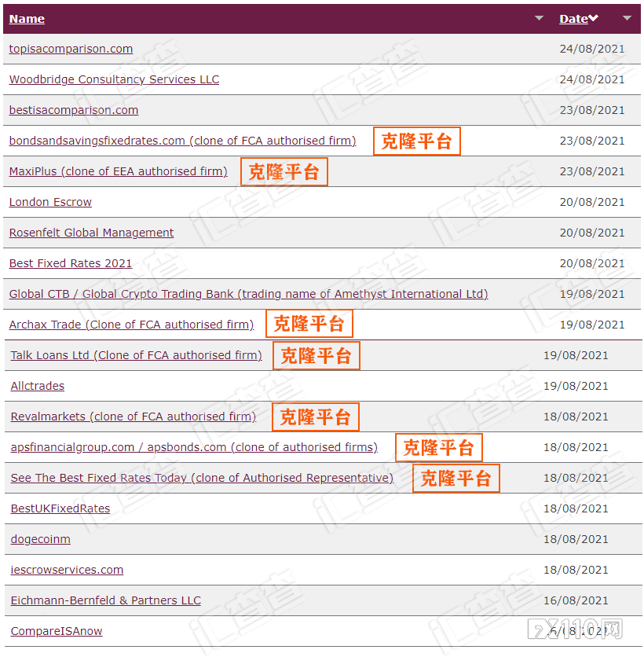644x657 pixels.
Task: Open the Global CTB Amethyst International entry
Action: point(247,294)
